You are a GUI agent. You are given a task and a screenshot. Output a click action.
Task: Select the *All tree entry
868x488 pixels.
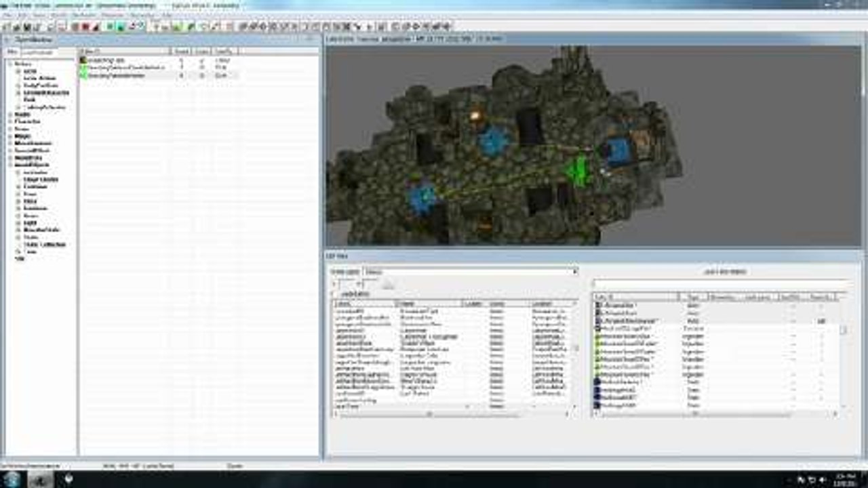point(20,258)
